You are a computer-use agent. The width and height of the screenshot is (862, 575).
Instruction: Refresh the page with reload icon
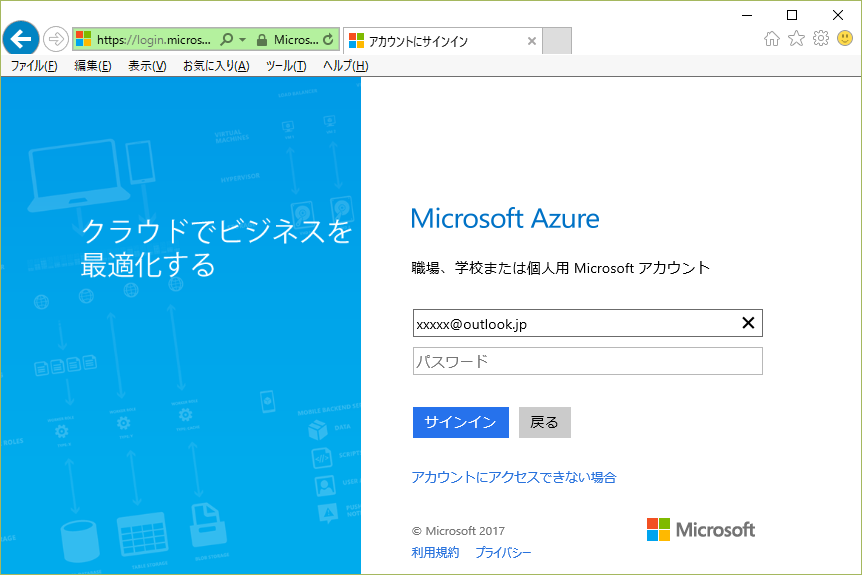tap(328, 40)
